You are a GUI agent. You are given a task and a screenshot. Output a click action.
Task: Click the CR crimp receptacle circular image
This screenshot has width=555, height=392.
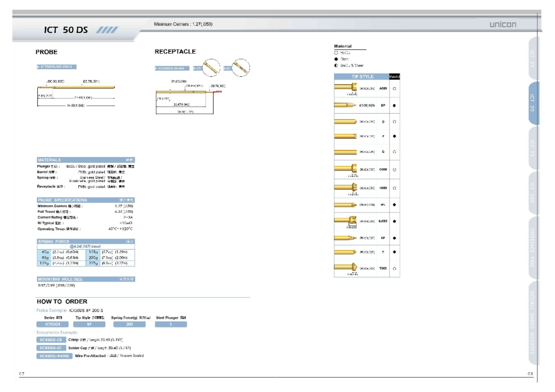pos(211,68)
